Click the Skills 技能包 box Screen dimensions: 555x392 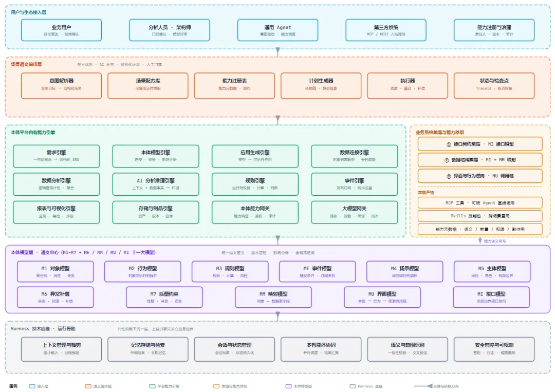click(480, 216)
